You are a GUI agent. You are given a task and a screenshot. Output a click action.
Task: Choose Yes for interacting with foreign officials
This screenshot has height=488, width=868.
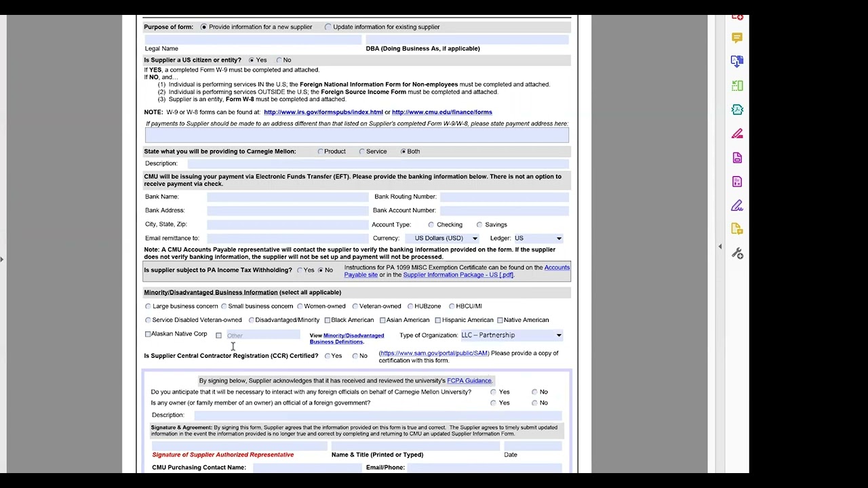pos(493,392)
